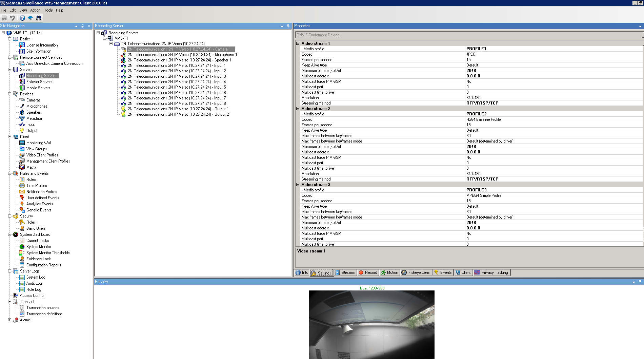644x359 pixels.
Task: Expand the Alarms tree node
Action: 9,320
